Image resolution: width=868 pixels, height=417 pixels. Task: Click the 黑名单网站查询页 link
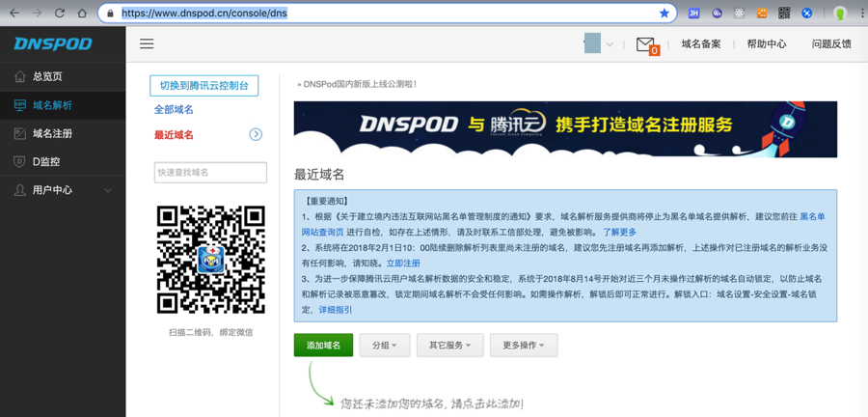[813, 216]
